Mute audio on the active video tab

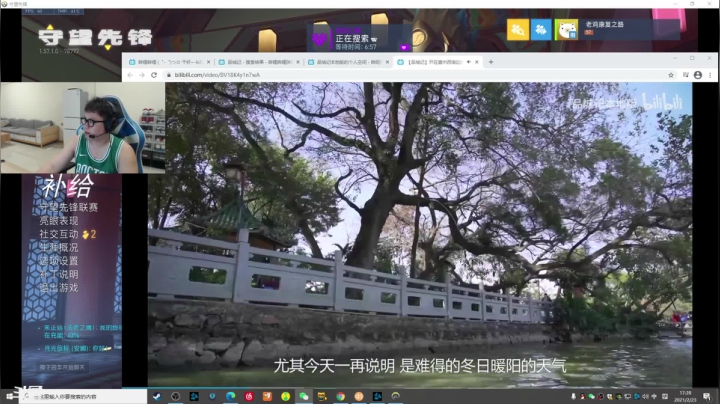[x=468, y=62]
